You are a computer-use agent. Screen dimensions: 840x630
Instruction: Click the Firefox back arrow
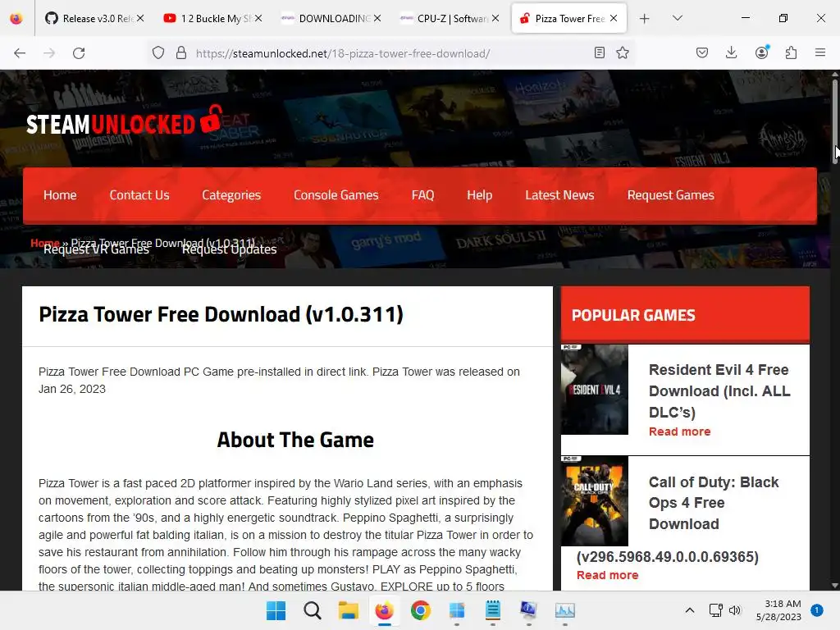click(x=20, y=53)
